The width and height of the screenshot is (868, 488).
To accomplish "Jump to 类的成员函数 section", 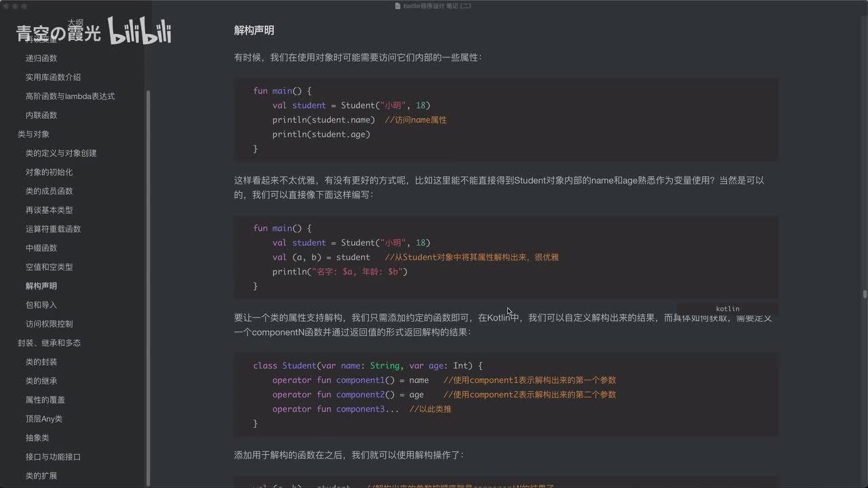I will 49,191.
